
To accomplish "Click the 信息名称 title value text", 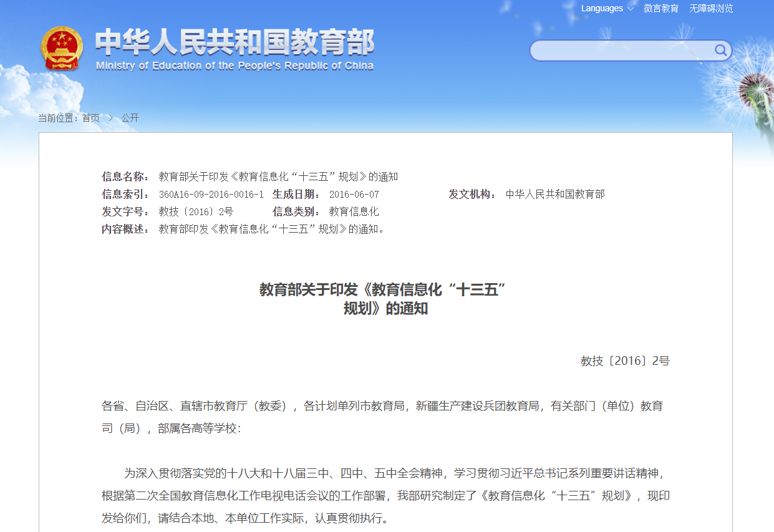I will pyautogui.click(x=278, y=177).
